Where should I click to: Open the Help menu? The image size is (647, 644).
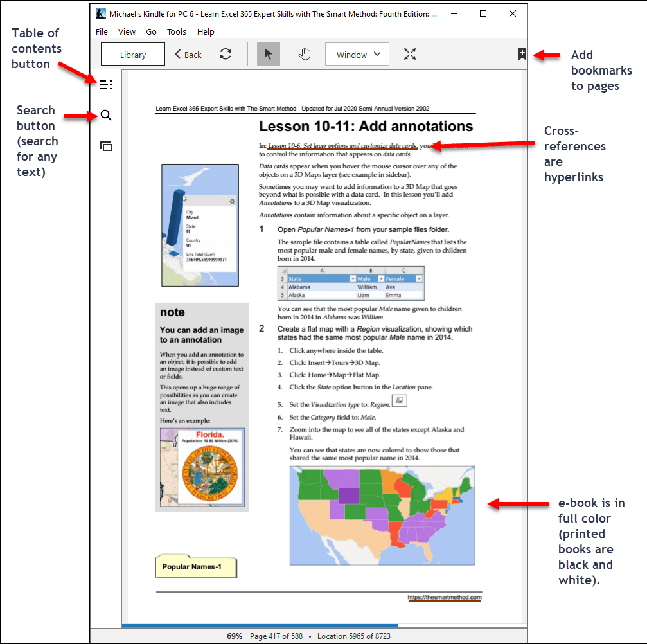(206, 31)
